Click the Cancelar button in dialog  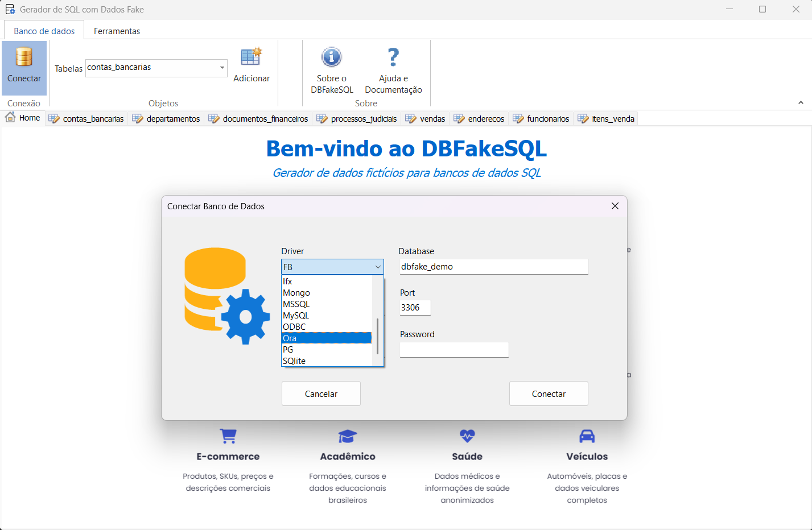coord(321,394)
